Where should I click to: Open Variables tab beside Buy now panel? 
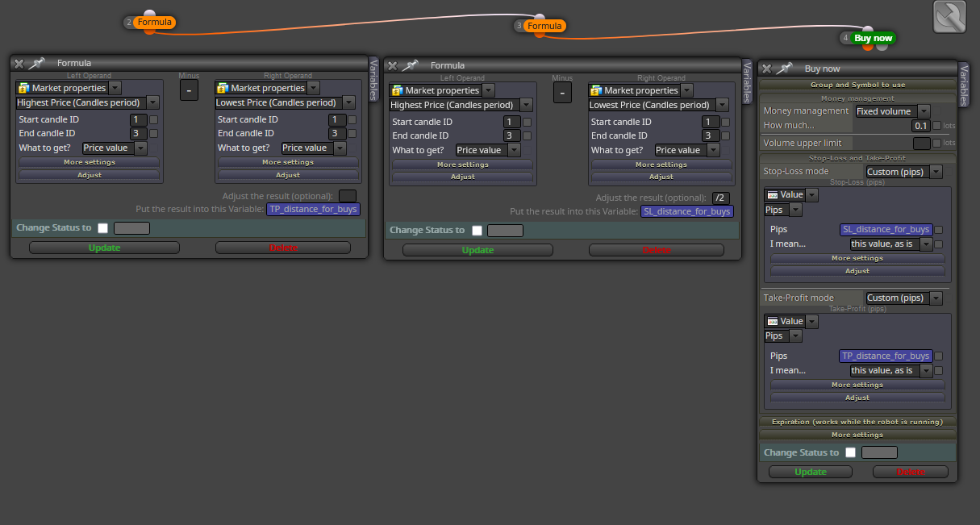point(963,85)
